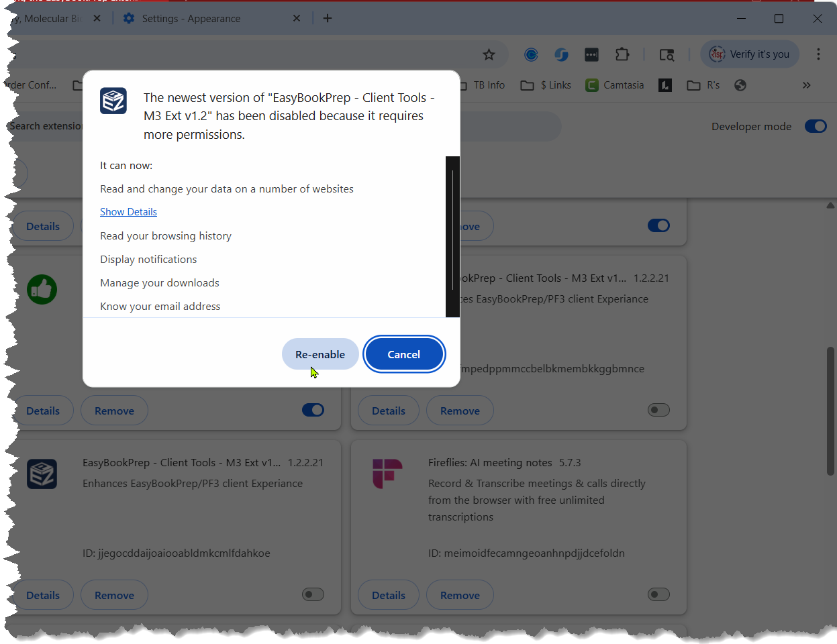Enable the EasyBookPrep jjegocdd extension toggle
This screenshot has height=644, width=837.
click(x=313, y=594)
